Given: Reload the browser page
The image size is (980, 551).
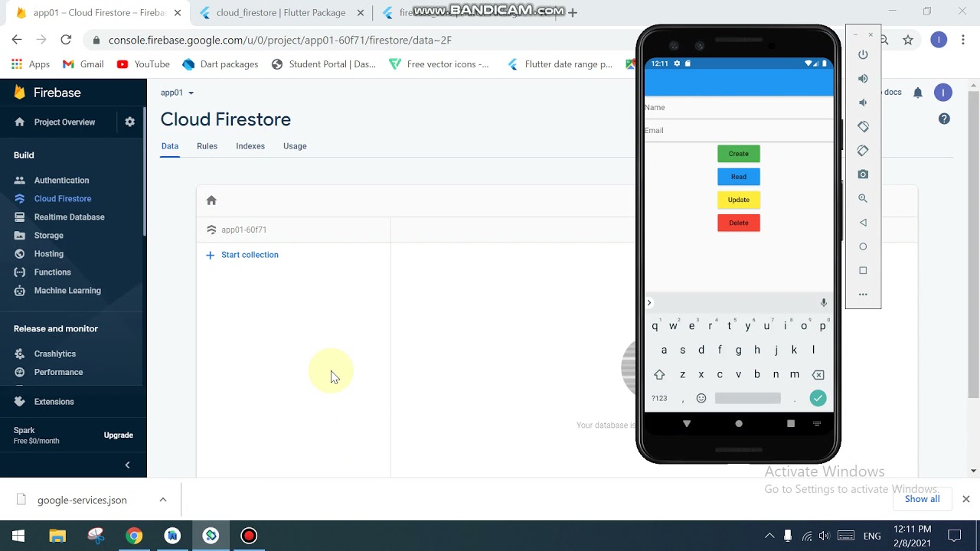Looking at the screenshot, I should (66, 40).
